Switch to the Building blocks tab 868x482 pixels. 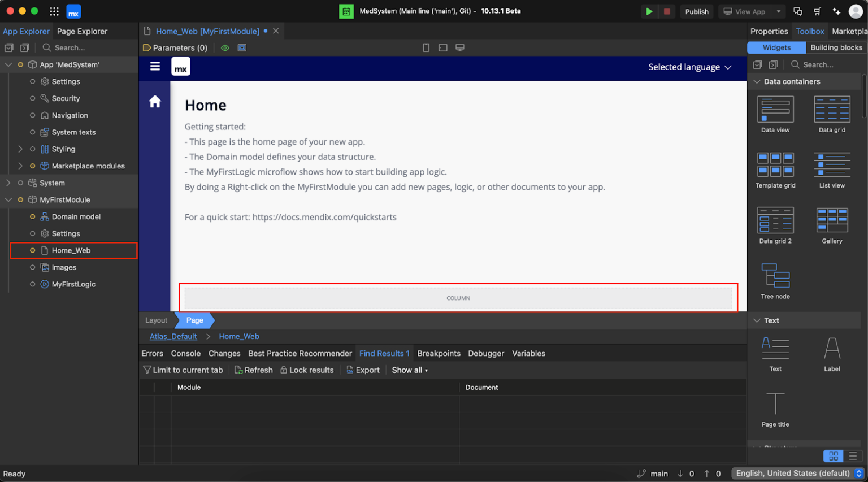pyautogui.click(x=836, y=47)
